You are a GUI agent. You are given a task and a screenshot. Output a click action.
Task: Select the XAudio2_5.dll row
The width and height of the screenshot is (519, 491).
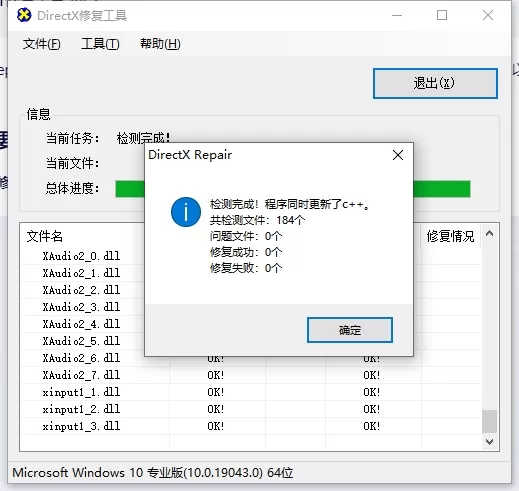pos(250,341)
